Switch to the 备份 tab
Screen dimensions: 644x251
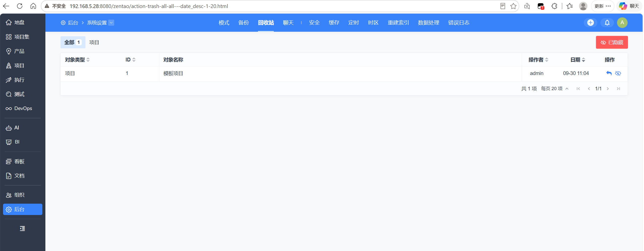pyautogui.click(x=244, y=23)
